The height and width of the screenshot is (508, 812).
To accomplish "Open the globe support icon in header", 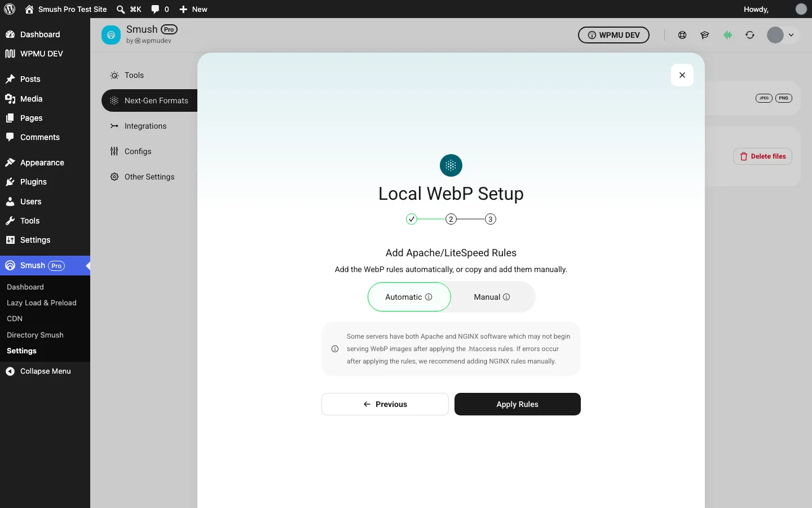I will coord(682,35).
